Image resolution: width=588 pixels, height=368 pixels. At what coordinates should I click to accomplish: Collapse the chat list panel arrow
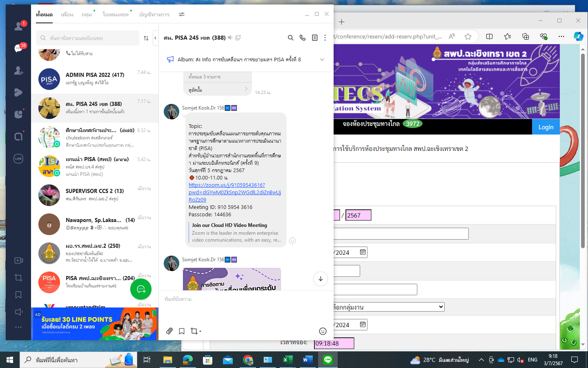click(x=155, y=38)
